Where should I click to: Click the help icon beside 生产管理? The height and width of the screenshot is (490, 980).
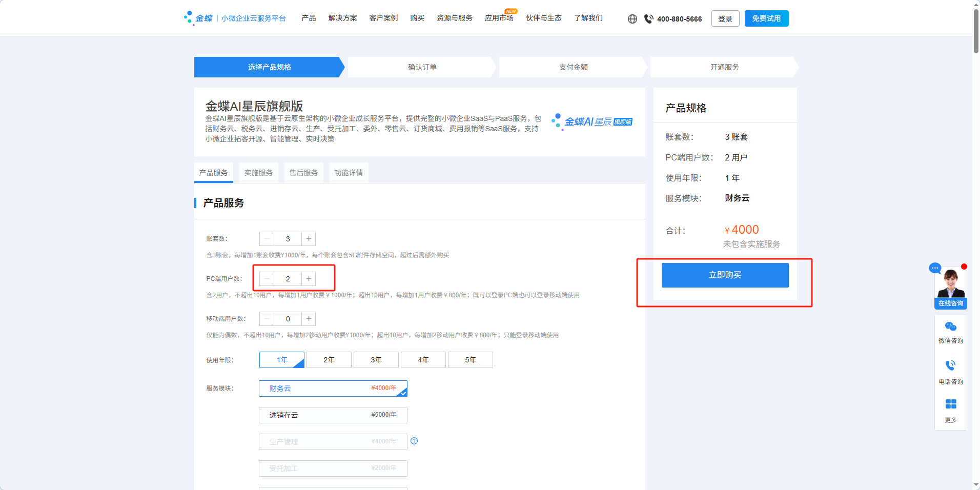click(414, 441)
